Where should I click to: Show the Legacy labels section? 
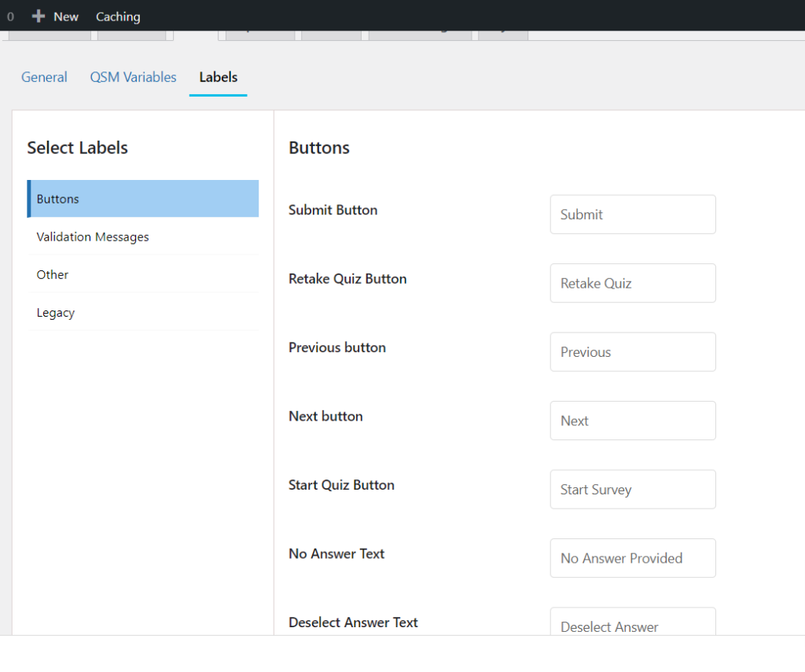[x=56, y=312]
